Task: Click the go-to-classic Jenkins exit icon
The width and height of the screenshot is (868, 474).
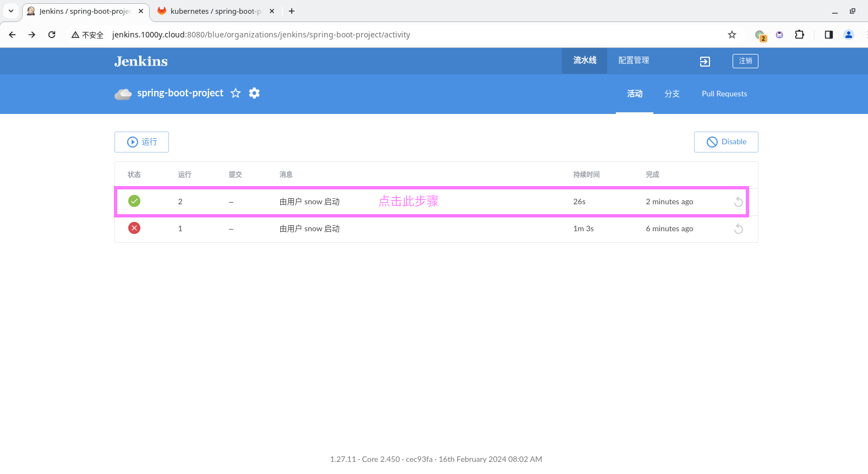Action: (705, 62)
